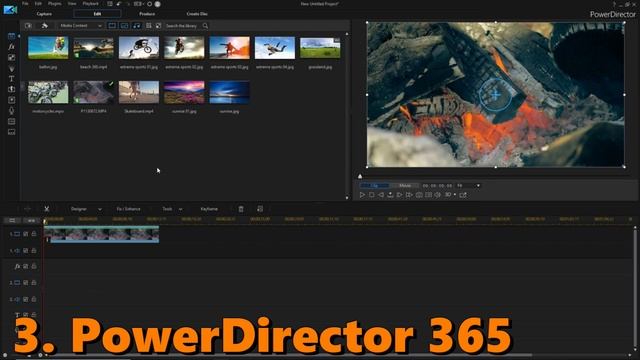Switch preview to Clip mode
The image size is (640, 360).
coord(374,186)
